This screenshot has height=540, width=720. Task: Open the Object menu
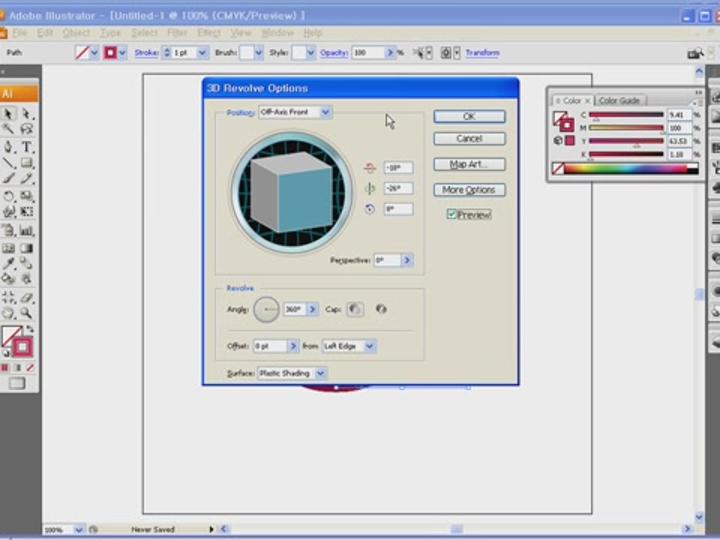[x=76, y=33]
